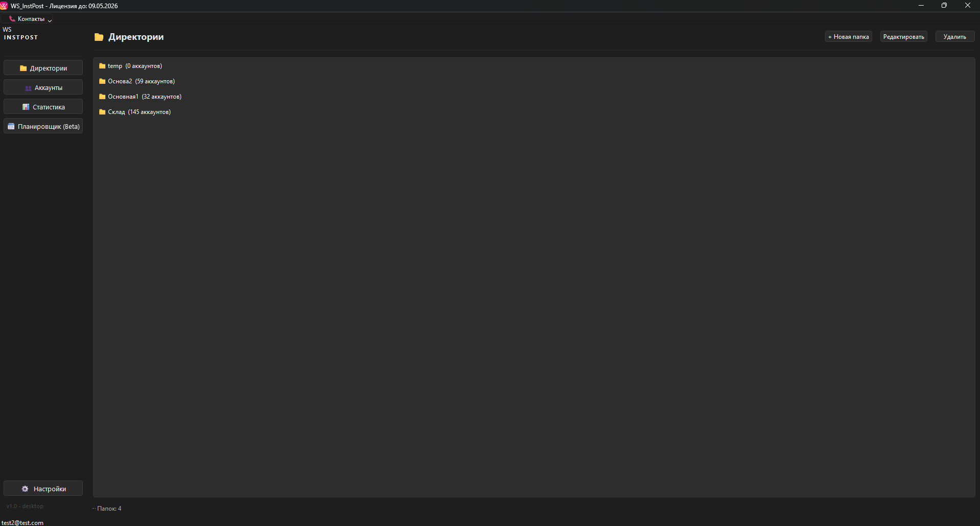The image size is (980, 526).
Task: Click the temp folder icon
Action: [x=102, y=66]
